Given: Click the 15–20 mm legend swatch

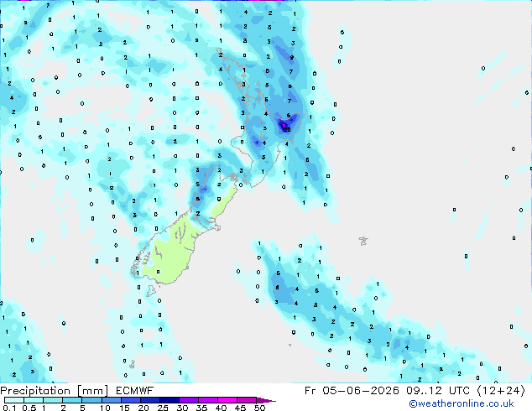Looking at the screenshot, I should pyautogui.click(x=131, y=400).
